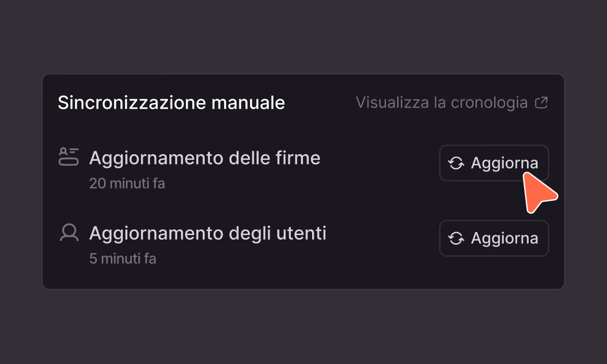607x364 pixels.
Task: Click the 5 minuti fa timestamp
Action: 122,259
